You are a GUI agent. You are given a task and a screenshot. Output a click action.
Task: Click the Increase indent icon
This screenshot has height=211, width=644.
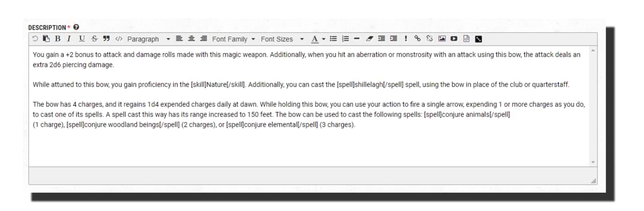pos(393,39)
